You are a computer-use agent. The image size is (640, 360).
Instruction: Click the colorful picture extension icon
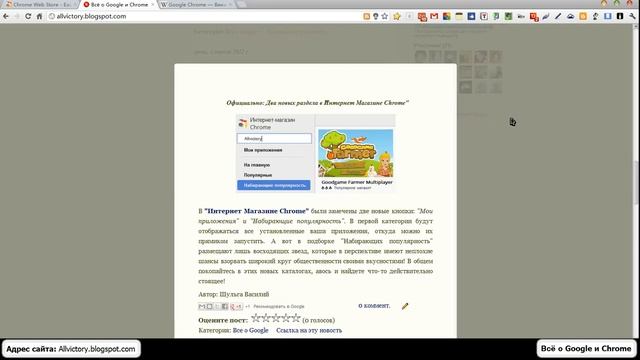(x=447, y=16)
